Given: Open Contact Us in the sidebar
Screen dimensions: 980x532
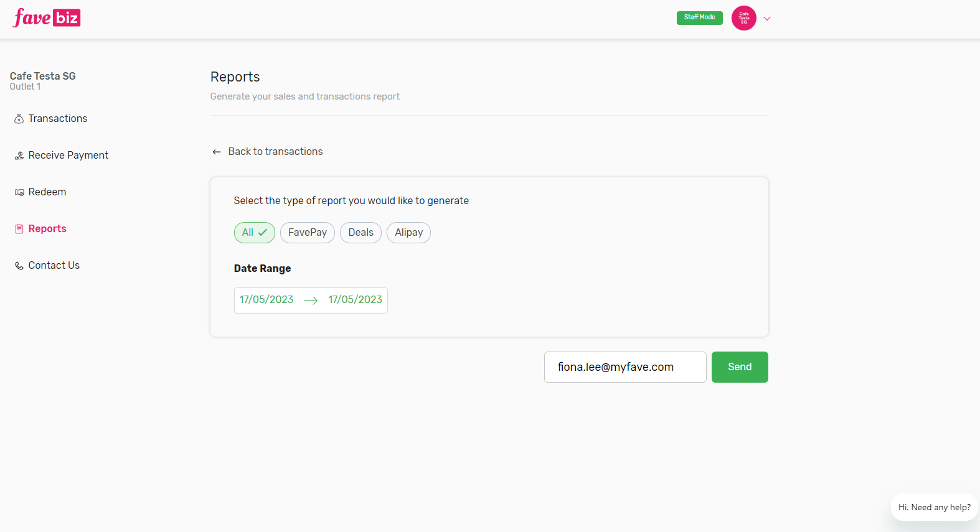Looking at the screenshot, I should [x=54, y=265].
